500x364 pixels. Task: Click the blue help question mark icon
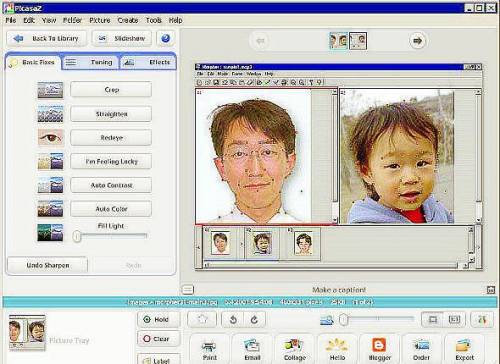(165, 39)
